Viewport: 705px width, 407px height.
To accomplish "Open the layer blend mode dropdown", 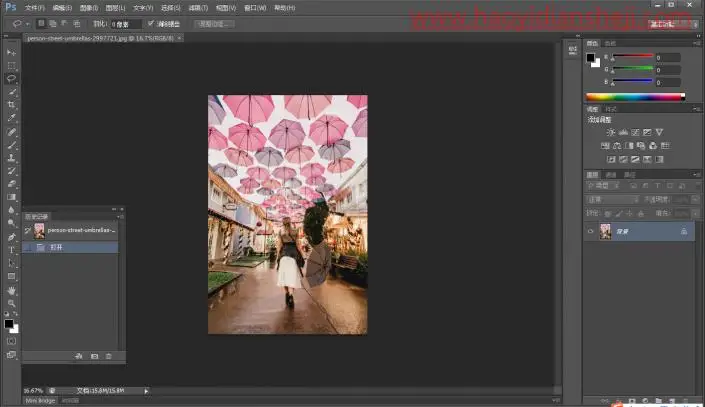I will click(612, 199).
